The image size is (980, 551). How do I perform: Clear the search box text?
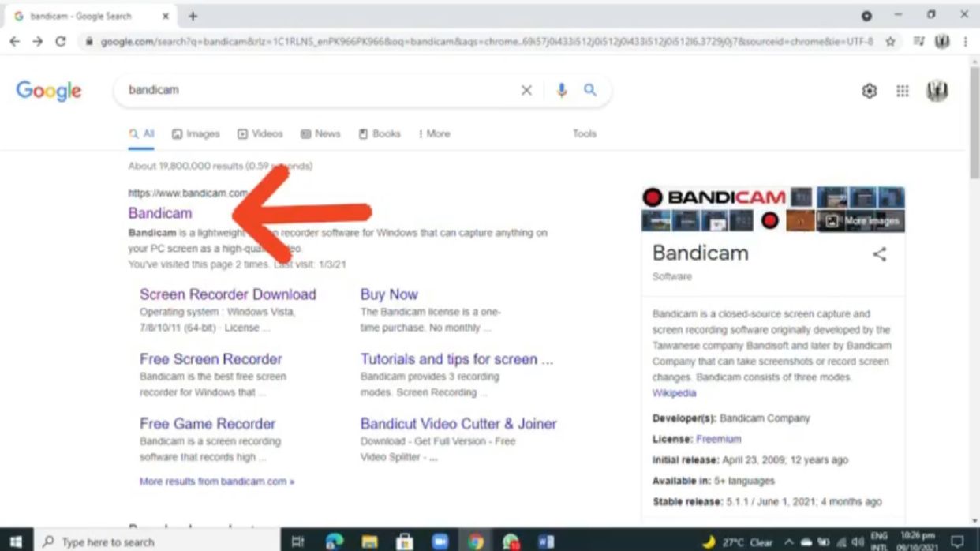[x=526, y=91]
